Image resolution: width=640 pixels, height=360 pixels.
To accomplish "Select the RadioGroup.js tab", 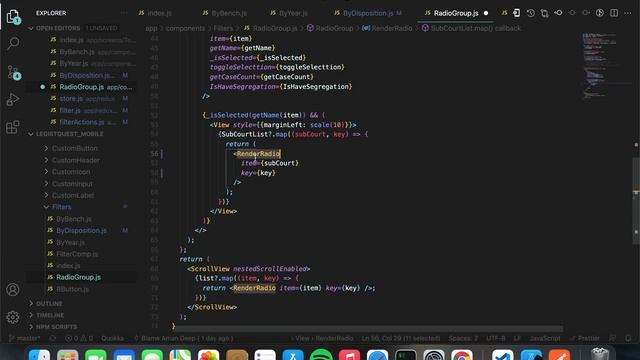I will tap(456, 13).
